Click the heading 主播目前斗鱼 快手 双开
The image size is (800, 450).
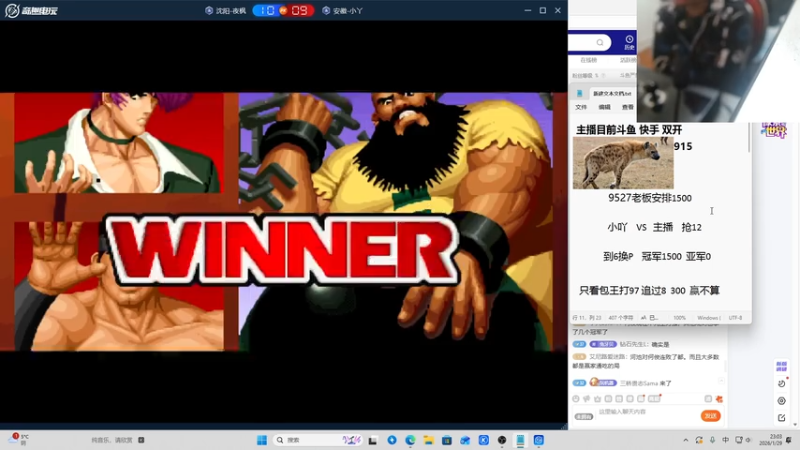pos(629,130)
